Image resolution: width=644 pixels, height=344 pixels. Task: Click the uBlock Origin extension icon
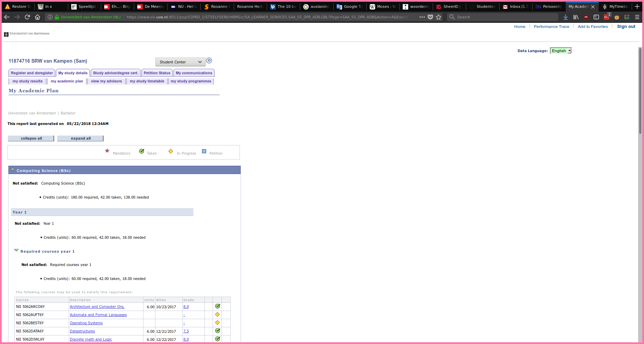(x=586, y=17)
